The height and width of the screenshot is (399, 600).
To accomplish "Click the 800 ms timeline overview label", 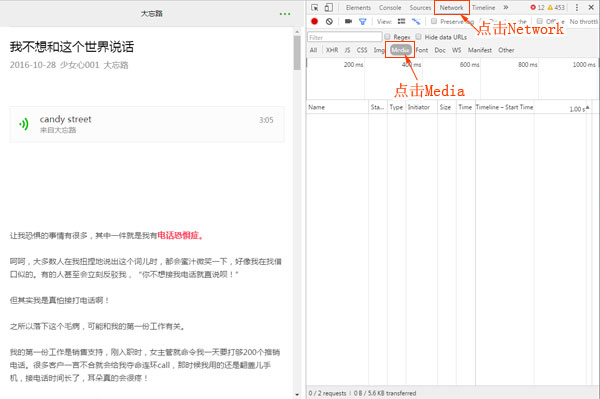I will [528, 65].
